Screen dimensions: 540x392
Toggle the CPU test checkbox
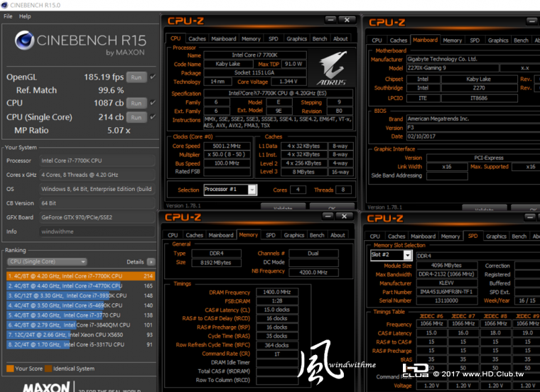tap(153, 104)
